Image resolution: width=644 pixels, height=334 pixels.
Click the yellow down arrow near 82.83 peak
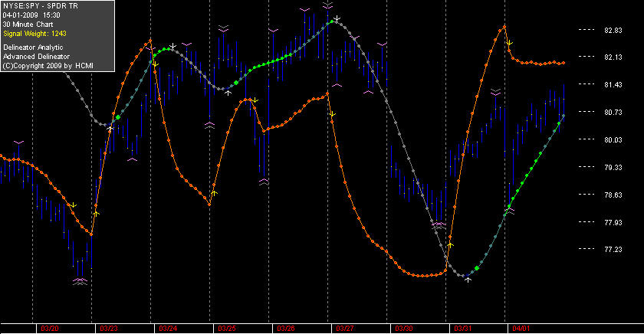click(x=509, y=43)
